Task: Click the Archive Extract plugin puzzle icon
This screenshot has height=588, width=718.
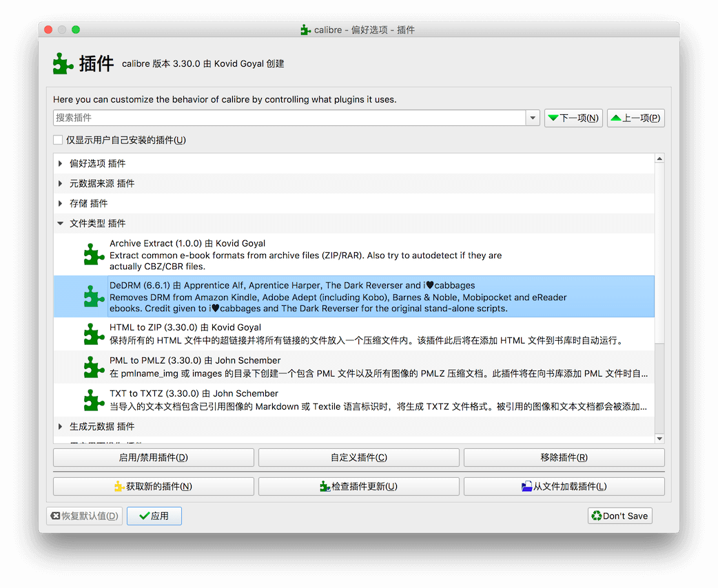Action: tap(94, 255)
